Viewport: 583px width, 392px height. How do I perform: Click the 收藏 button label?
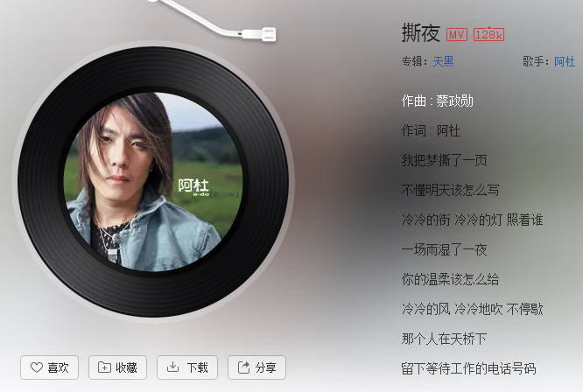(126, 367)
